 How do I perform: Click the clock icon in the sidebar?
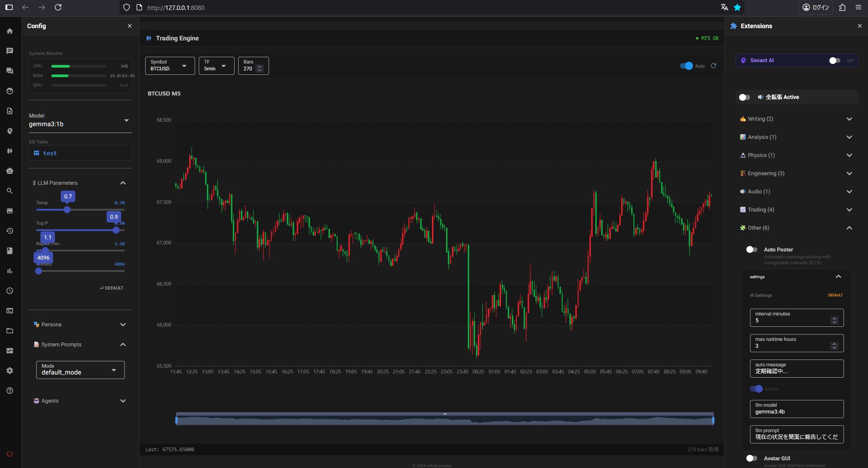click(x=10, y=291)
